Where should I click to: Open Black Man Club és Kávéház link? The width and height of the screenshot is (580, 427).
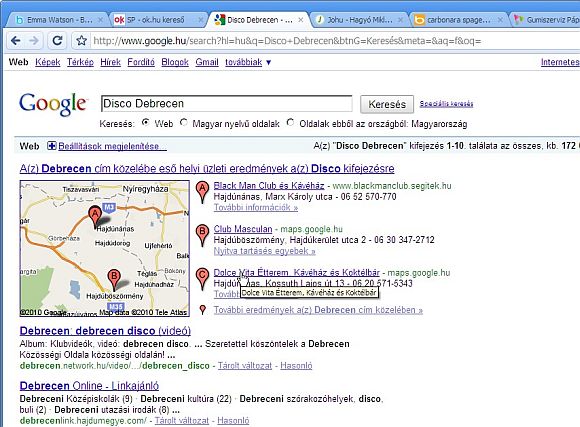(x=269, y=185)
